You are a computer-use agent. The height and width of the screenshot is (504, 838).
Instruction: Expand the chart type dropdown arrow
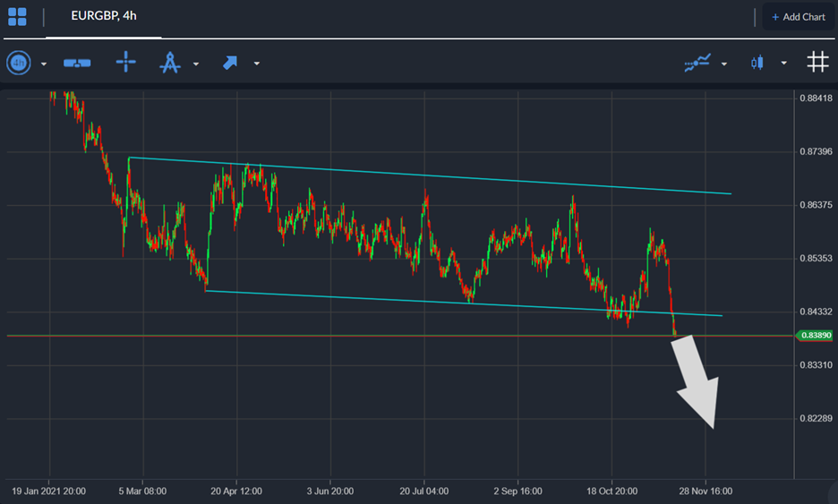coord(783,64)
